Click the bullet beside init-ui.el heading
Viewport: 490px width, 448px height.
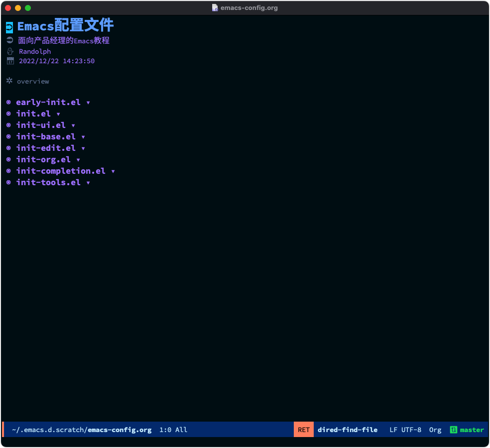pyautogui.click(x=9, y=125)
